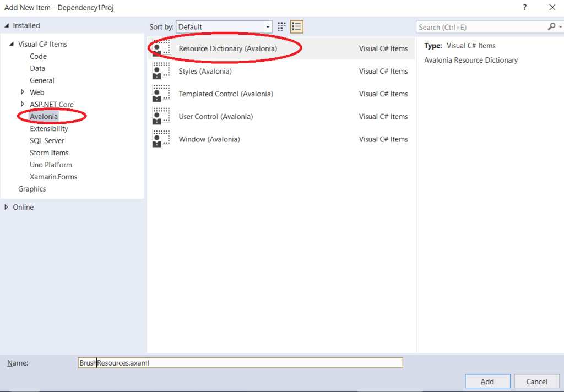
Task: Expand the ASP.NET Core tree node
Action: pos(23,104)
